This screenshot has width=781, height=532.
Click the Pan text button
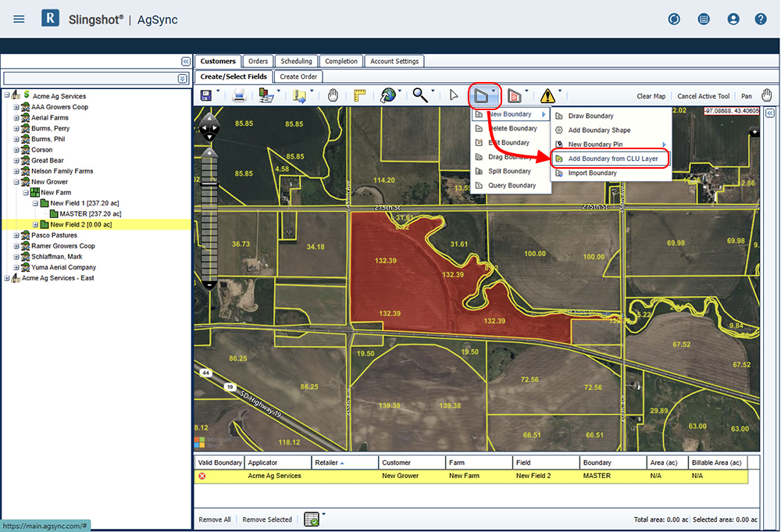coord(746,96)
